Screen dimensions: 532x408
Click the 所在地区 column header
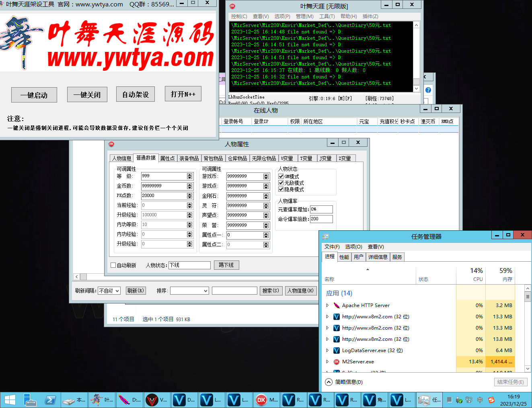click(329, 121)
